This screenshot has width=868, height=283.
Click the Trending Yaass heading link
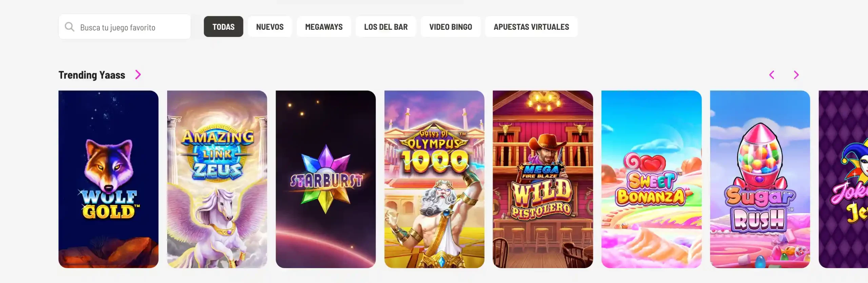click(x=92, y=75)
